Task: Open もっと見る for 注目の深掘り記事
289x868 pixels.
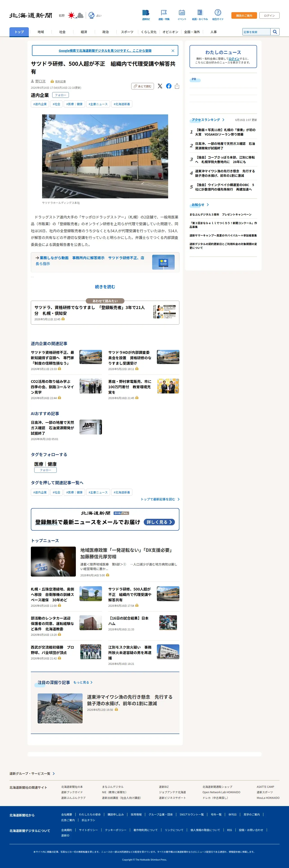Action: (83, 682)
